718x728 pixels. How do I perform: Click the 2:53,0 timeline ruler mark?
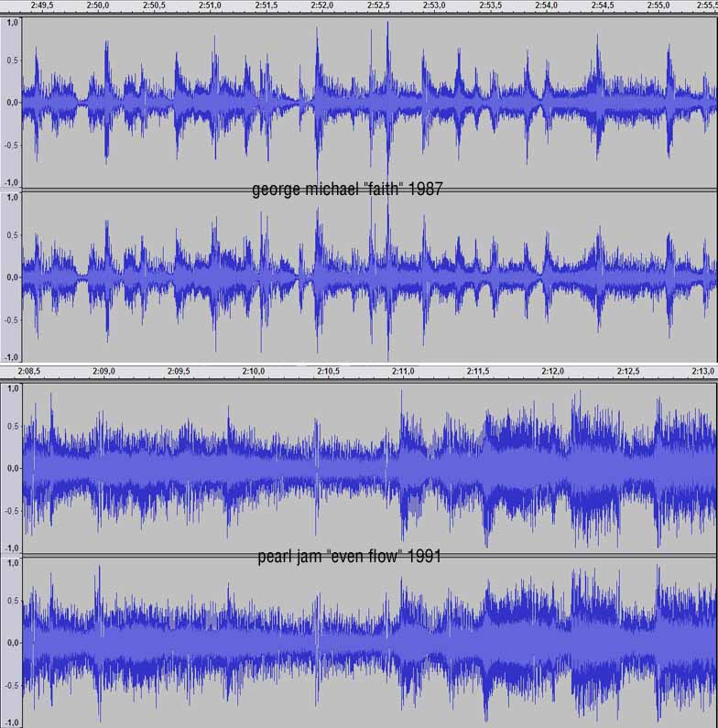point(434,5)
